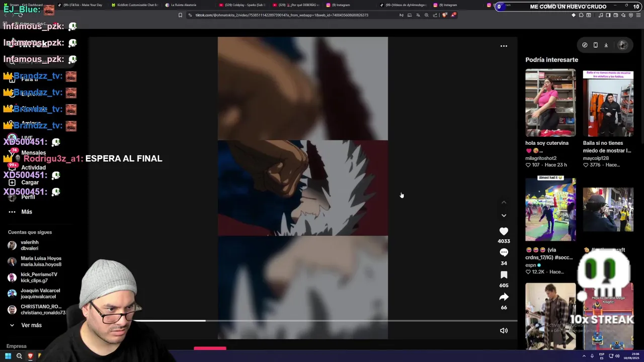The image size is (644, 362).
Task: Open Cargar upload option in sidebar
Action: (30, 183)
